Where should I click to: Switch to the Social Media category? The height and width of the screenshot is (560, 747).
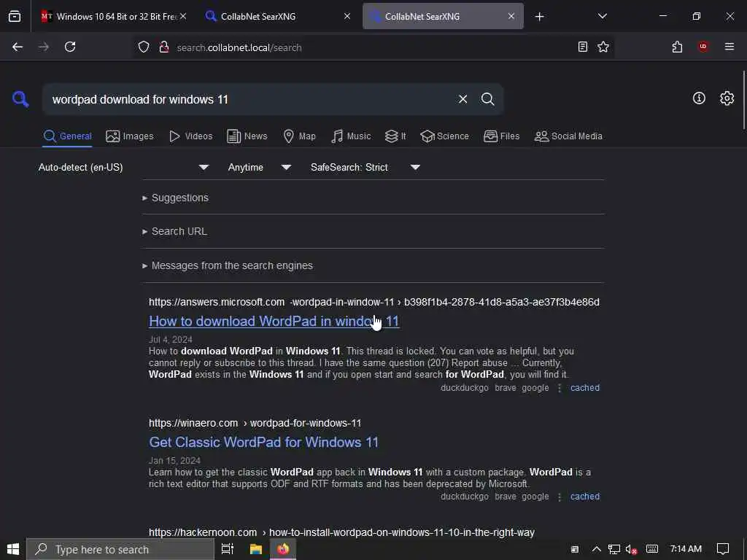tap(568, 136)
